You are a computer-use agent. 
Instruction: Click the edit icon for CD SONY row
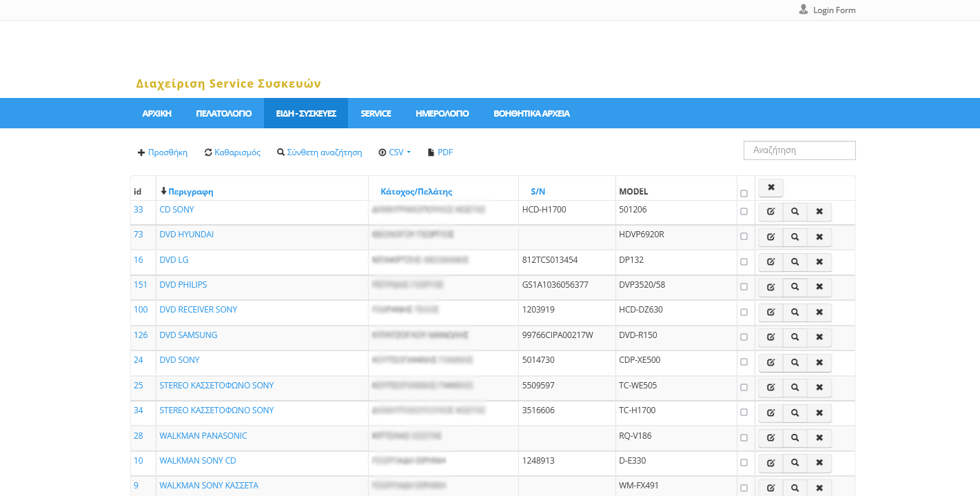tap(770, 212)
